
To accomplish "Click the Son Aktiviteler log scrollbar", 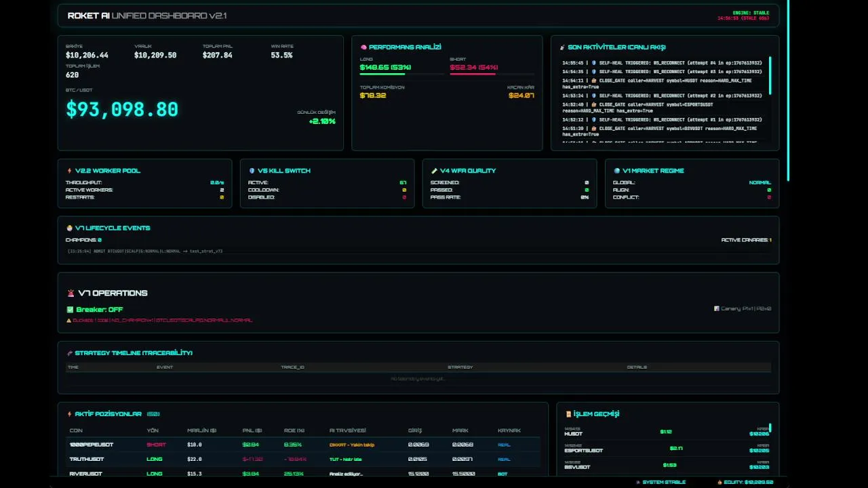I will pyautogui.click(x=770, y=75).
